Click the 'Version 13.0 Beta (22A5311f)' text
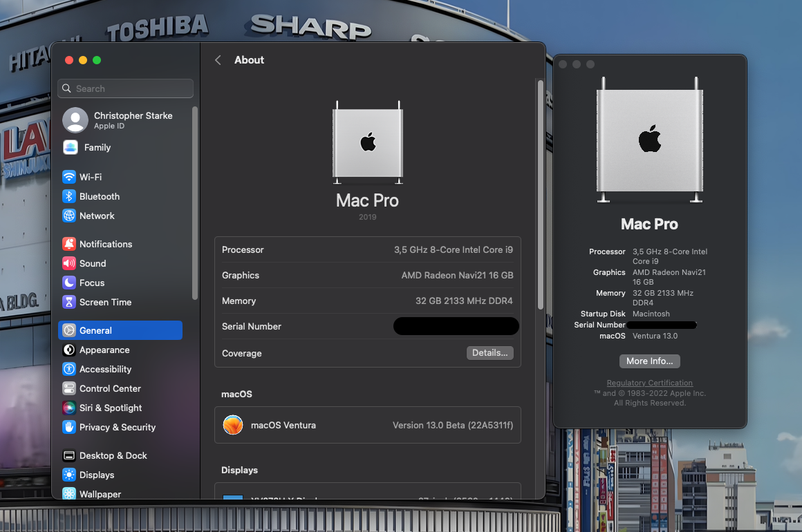 (x=453, y=425)
